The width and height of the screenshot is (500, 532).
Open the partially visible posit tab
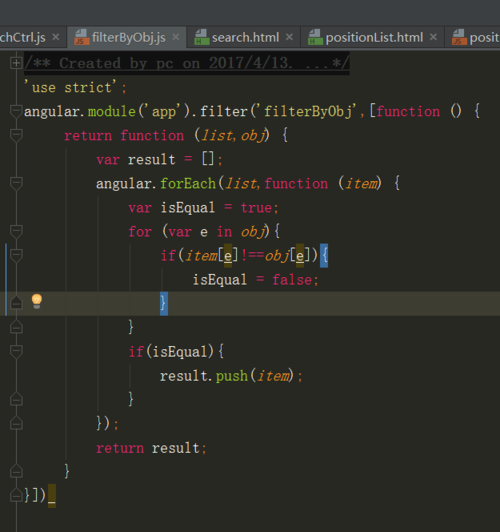(x=476, y=37)
